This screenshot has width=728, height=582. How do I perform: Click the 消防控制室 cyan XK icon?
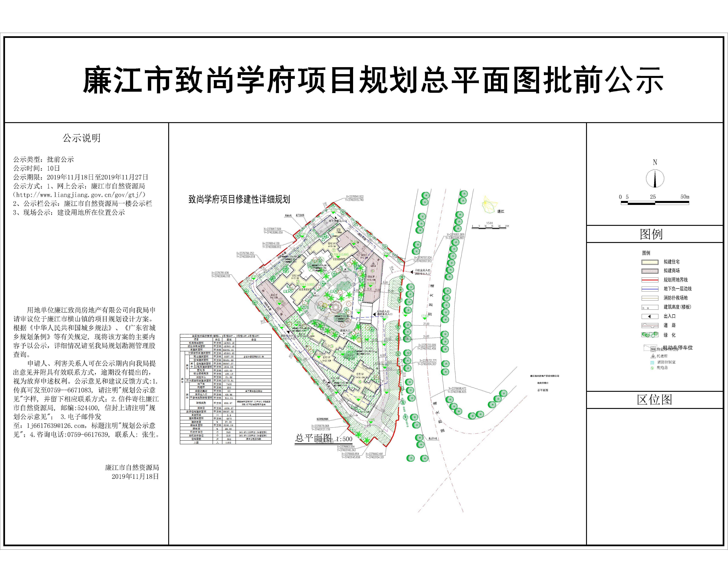coord(652,362)
